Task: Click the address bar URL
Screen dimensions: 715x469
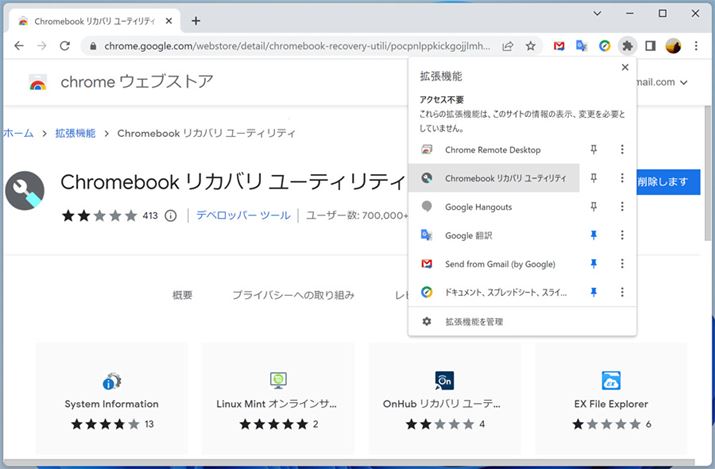Action: [297, 46]
